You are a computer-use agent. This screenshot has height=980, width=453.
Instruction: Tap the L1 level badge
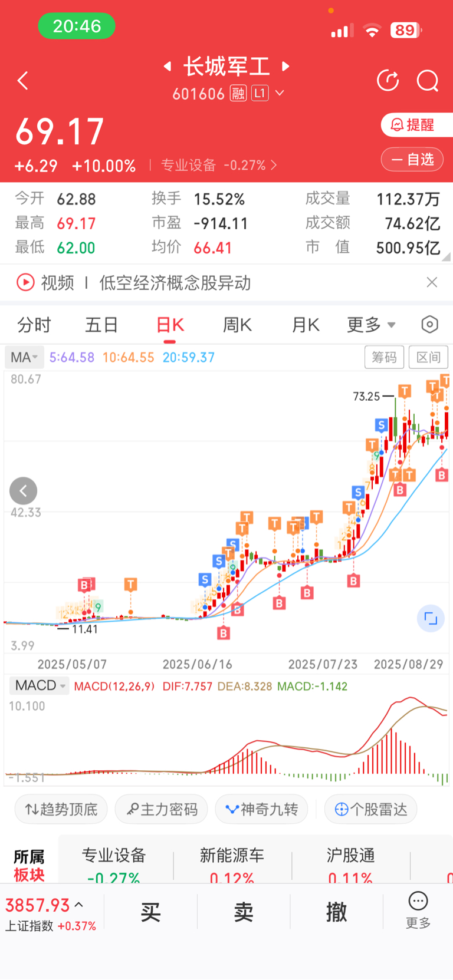pyautogui.click(x=260, y=93)
